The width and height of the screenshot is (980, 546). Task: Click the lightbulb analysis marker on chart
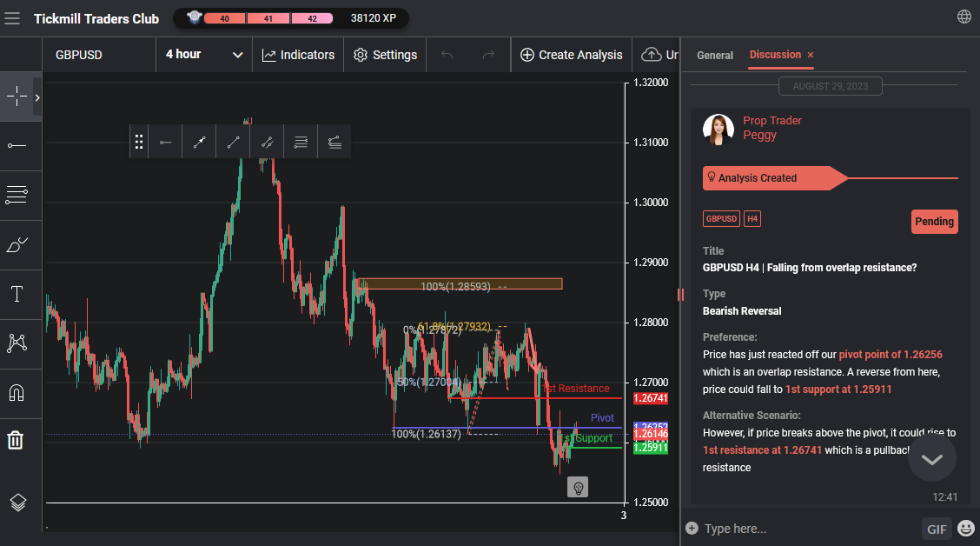pyautogui.click(x=578, y=487)
